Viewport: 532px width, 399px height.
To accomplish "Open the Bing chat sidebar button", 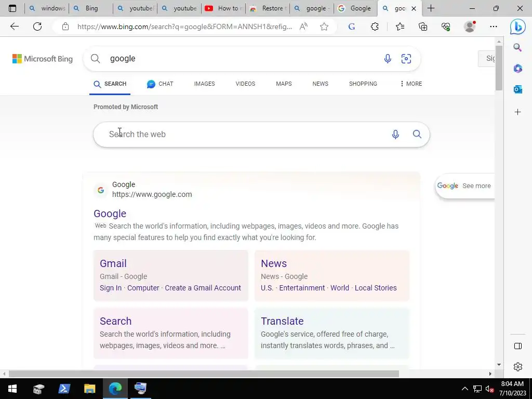I will (518, 26).
